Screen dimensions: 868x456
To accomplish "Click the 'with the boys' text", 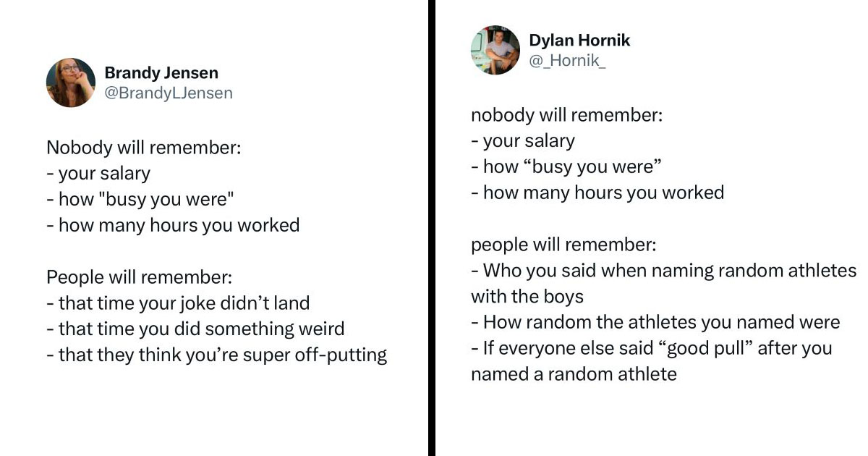I will 527,297.
